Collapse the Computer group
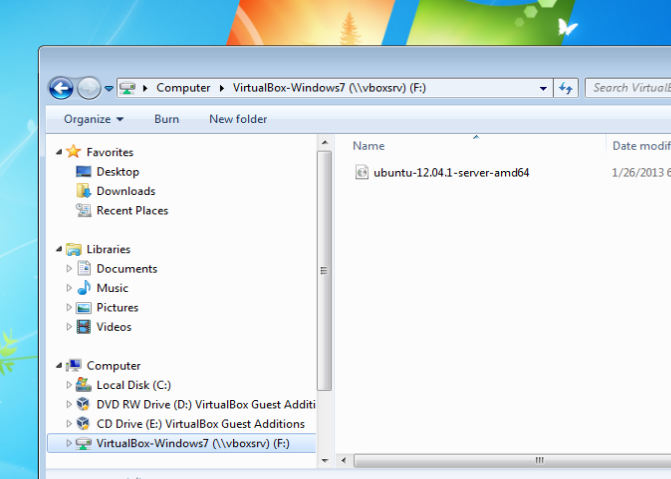 [59, 366]
